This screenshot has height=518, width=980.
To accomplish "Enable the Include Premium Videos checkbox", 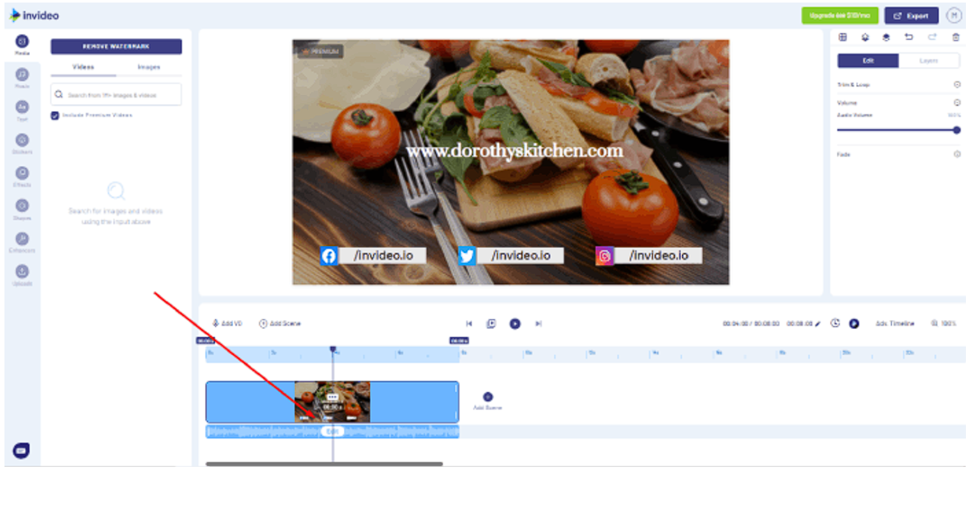I will pos(54,115).
